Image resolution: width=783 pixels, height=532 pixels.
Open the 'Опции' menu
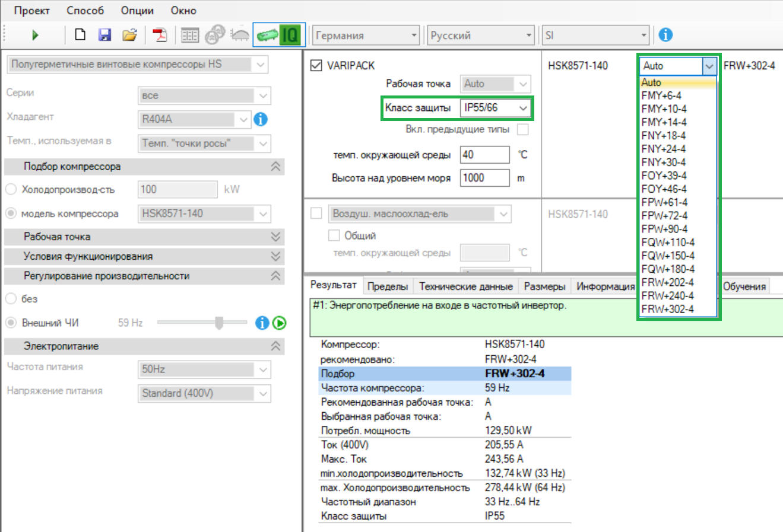(x=137, y=10)
